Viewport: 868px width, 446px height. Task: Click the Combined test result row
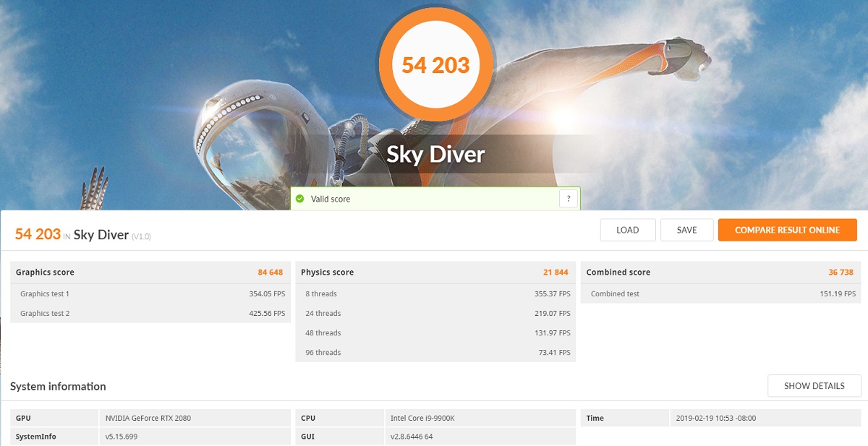(720, 294)
